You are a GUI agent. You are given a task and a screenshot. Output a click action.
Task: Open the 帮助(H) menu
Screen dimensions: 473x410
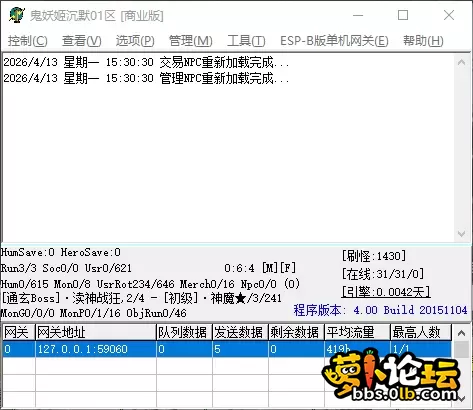point(423,41)
